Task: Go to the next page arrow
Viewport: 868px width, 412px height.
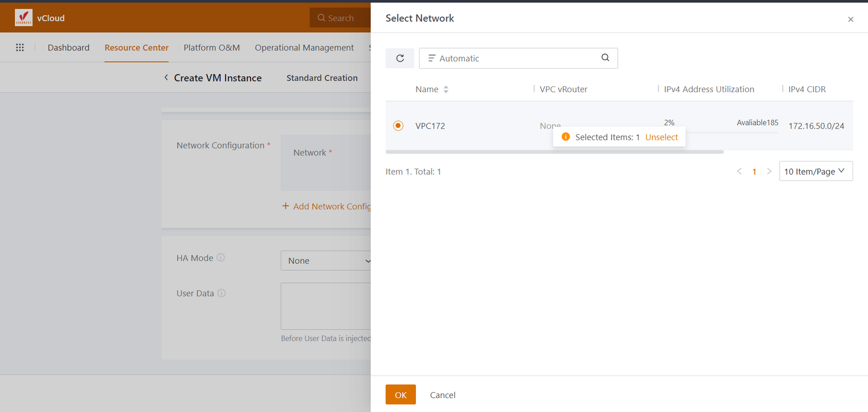Action: pyautogui.click(x=769, y=171)
